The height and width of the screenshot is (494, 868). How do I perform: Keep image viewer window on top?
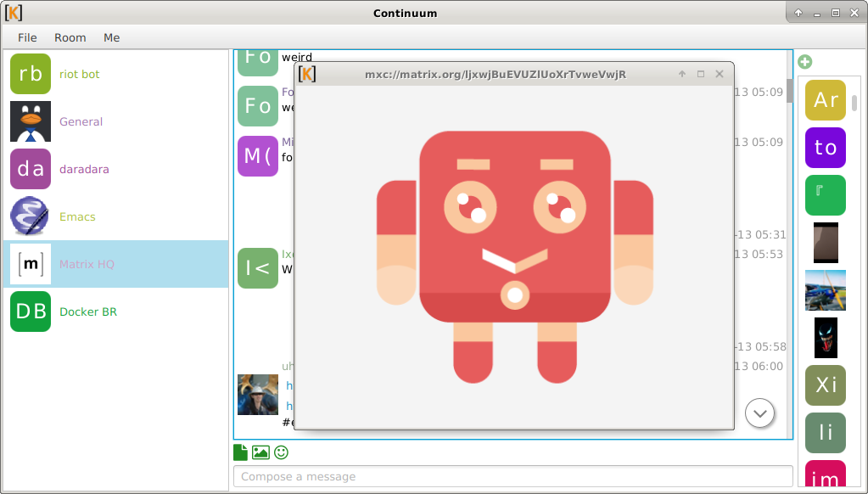[681, 74]
